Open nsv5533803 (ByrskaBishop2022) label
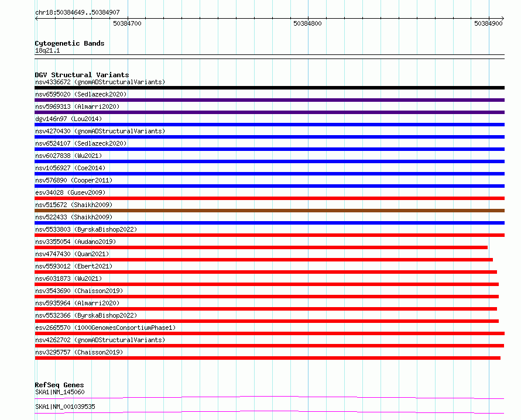This screenshot has height=420, width=521. pos(86,229)
